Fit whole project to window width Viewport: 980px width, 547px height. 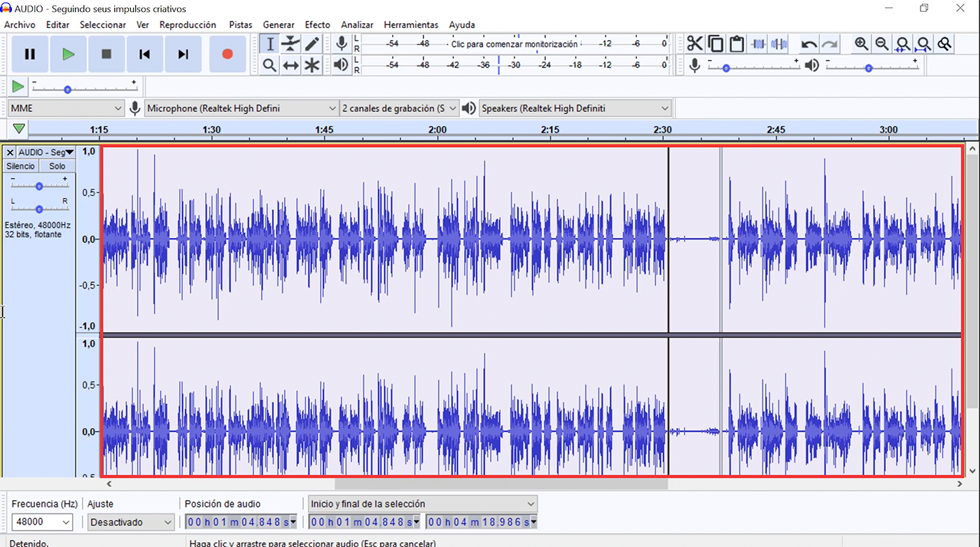[x=924, y=44]
